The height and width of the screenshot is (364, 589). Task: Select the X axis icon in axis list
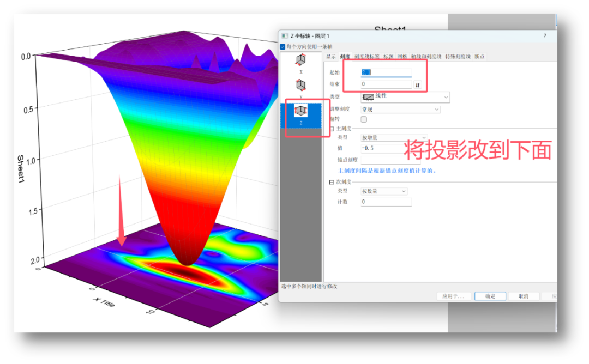point(300,59)
